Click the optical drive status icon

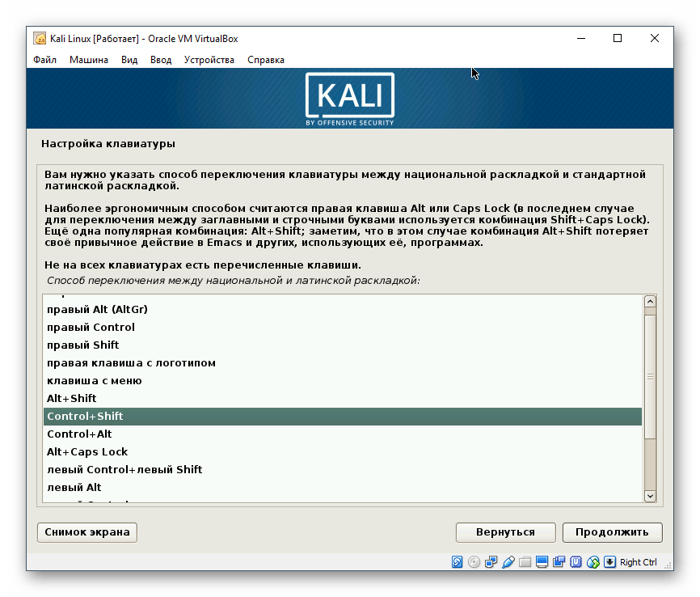coord(474,561)
